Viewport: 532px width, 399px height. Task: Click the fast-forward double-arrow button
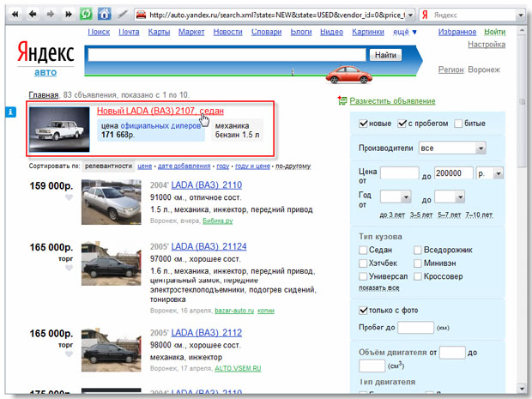point(69,15)
